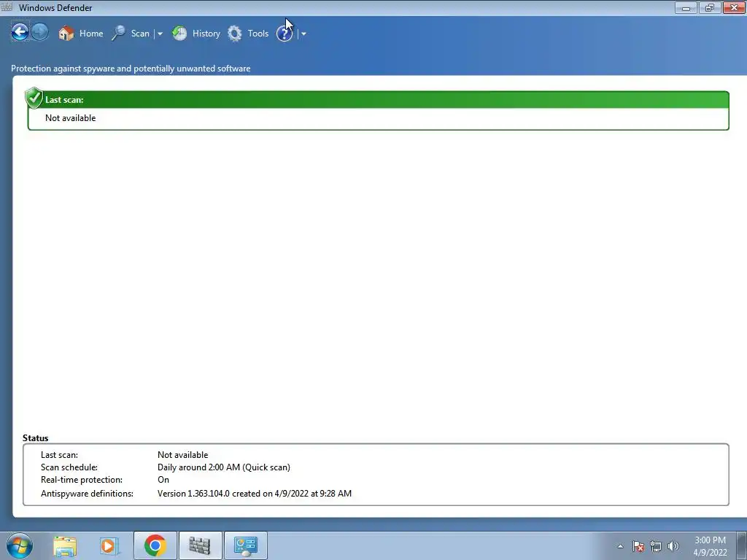Restore down the Windows Defender window
The width and height of the screenshot is (747, 560).
pos(710,7)
